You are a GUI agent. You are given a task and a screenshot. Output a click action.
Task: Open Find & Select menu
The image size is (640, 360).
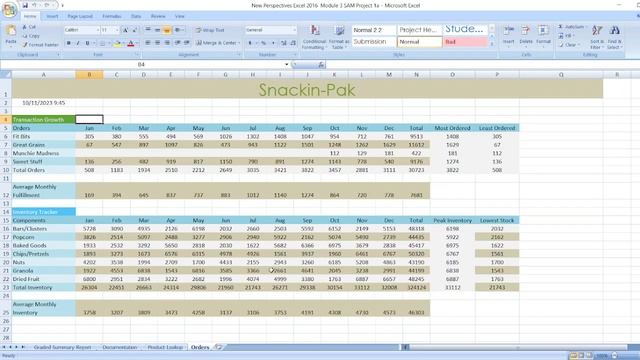[615, 37]
